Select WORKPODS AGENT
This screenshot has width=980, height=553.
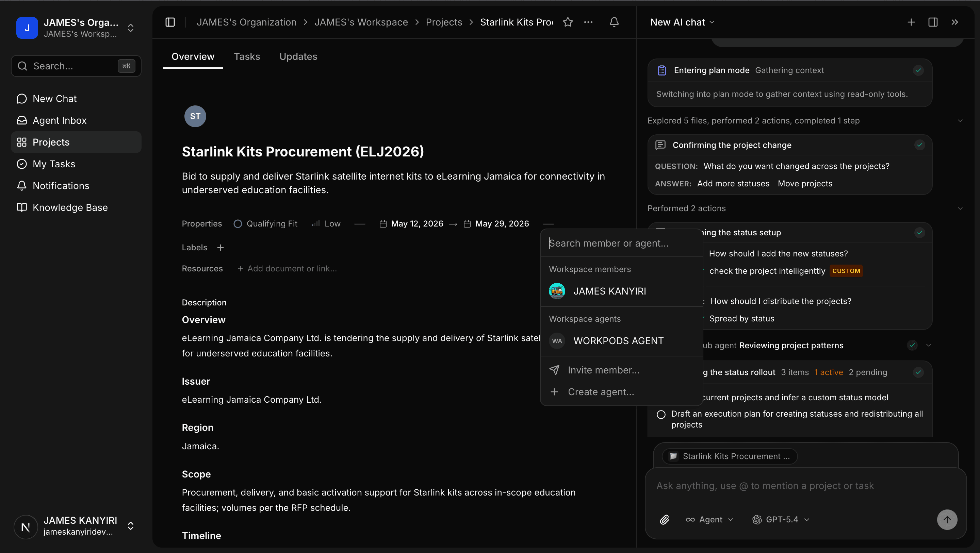click(621, 341)
